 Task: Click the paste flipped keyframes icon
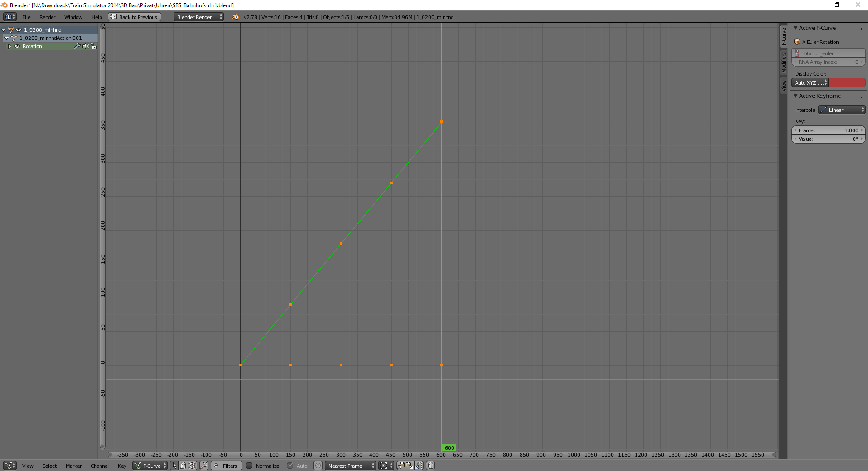click(419, 466)
